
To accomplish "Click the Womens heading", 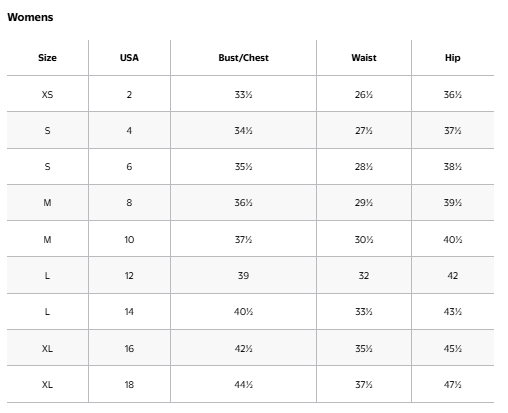I will (30, 17).
